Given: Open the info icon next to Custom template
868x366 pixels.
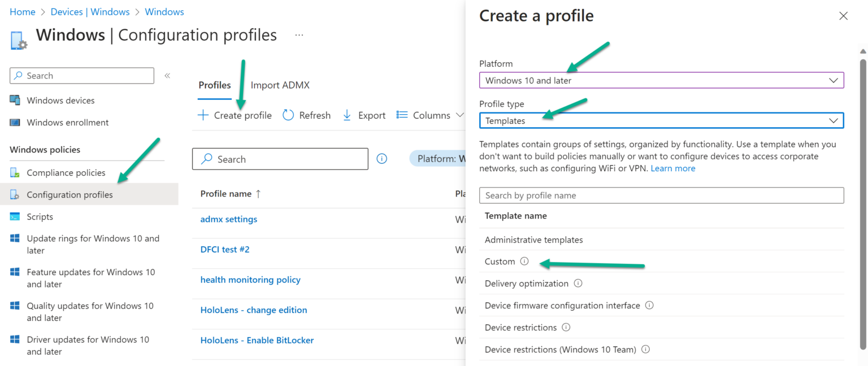Looking at the screenshot, I should click(x=524, y=261).
